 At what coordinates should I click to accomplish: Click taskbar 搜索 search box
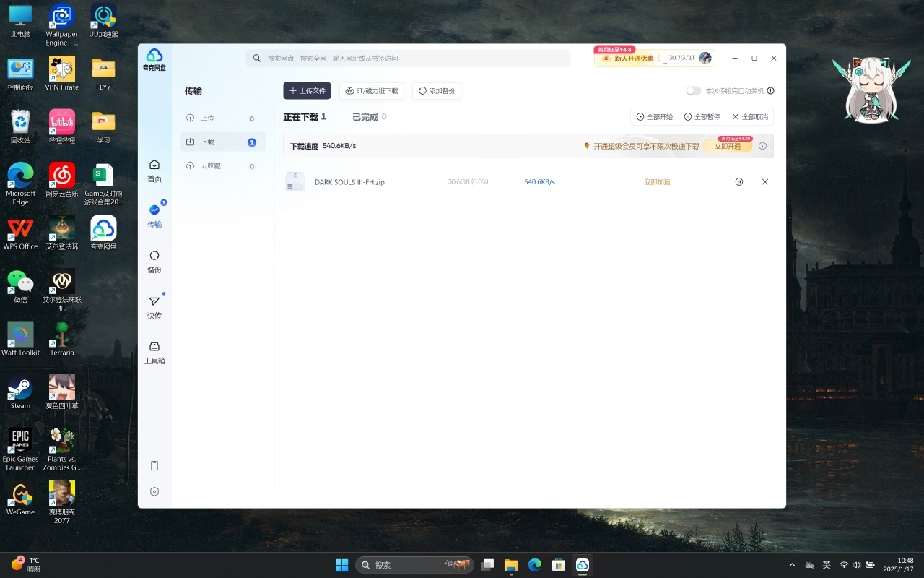(414, 565)
